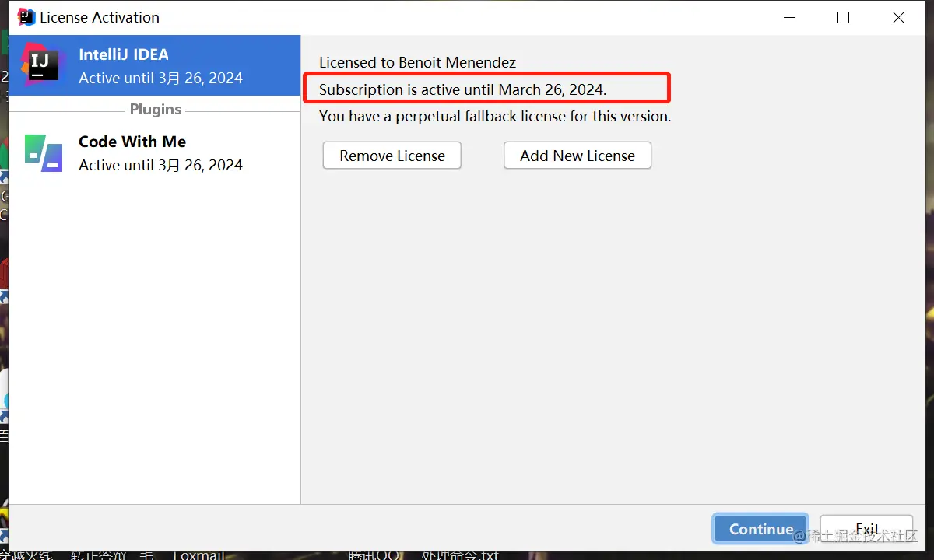Maximize the License Activation window
Screen dimensions: 934x560
pyautogui.click(x=843, y=17)
